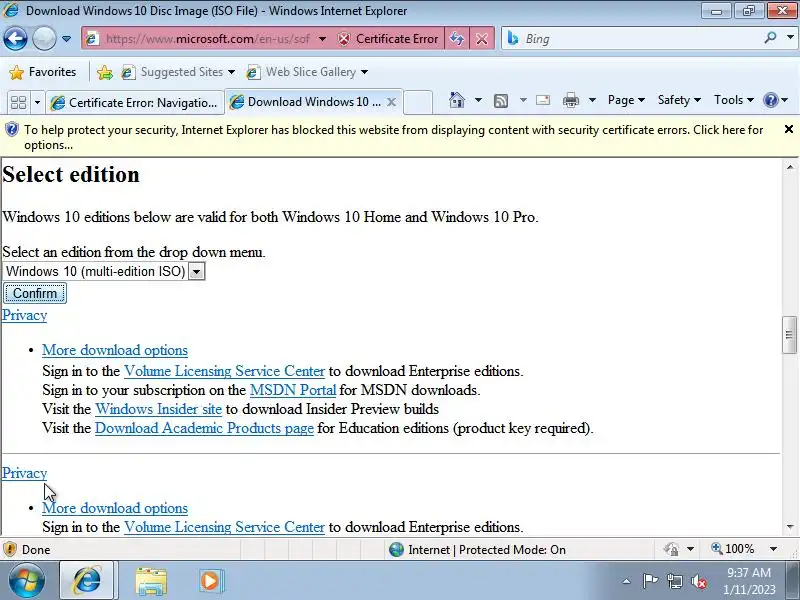800x600 pixels.
Task: Open the MSDN Portal link
Action: 293,390
